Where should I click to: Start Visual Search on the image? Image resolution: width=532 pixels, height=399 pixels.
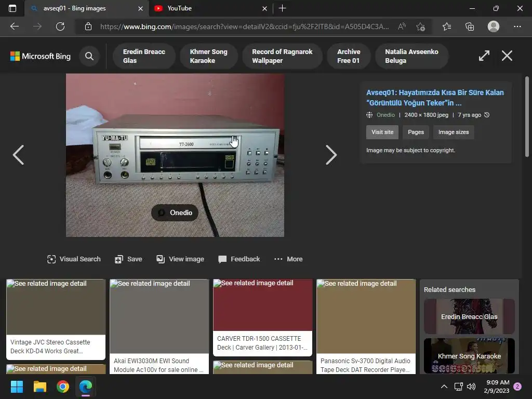pos(74,259)
